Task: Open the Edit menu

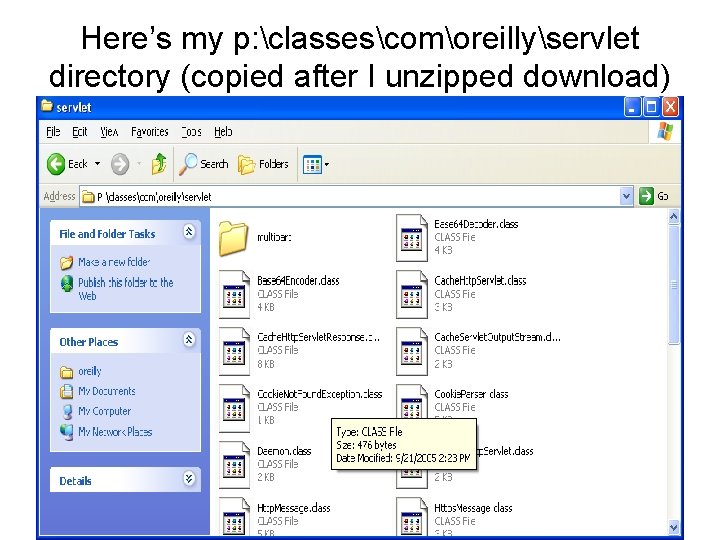Action: [79, 132]
